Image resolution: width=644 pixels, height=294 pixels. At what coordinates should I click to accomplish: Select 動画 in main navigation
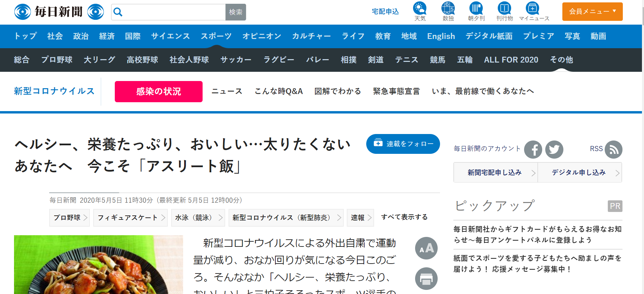[598, 36]
